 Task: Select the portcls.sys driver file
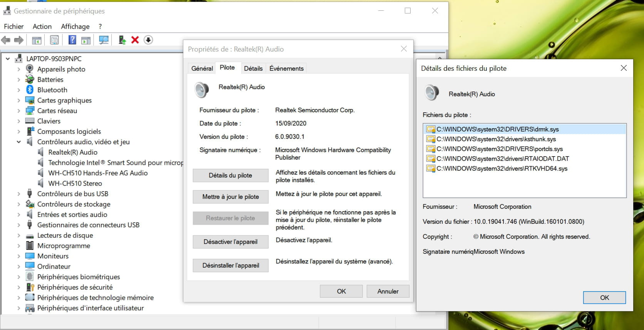point(500,149)
